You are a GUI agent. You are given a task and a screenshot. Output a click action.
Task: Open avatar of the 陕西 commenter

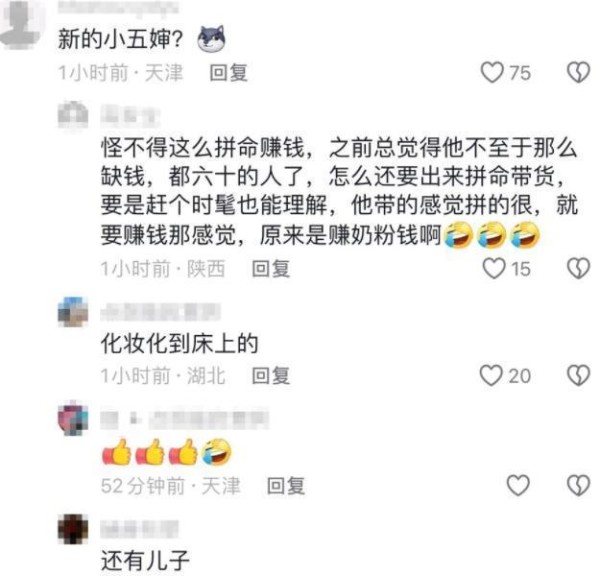coord(73,115)
